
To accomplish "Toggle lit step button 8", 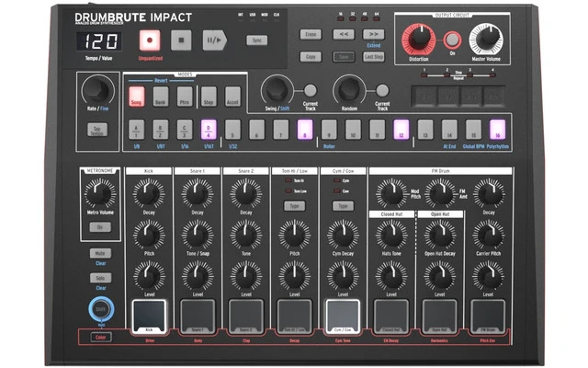I will [305, 130].
